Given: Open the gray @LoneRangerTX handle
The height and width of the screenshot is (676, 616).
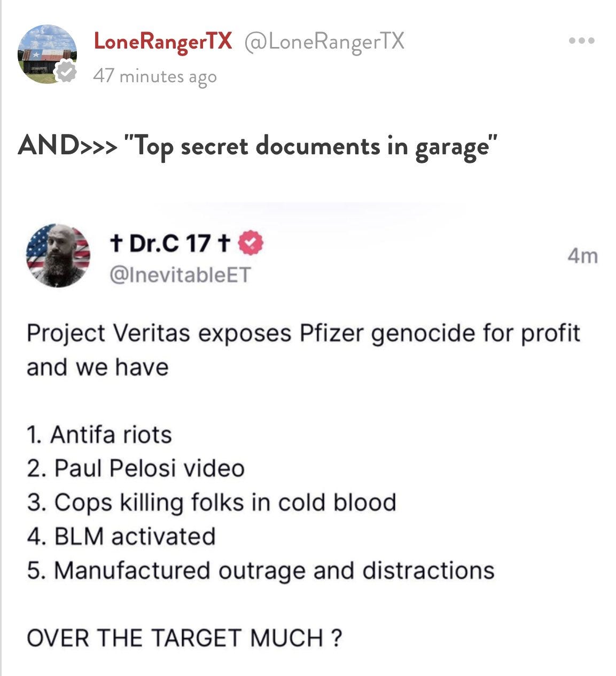Looking at the screenshot, I should [x=324, y=41].
